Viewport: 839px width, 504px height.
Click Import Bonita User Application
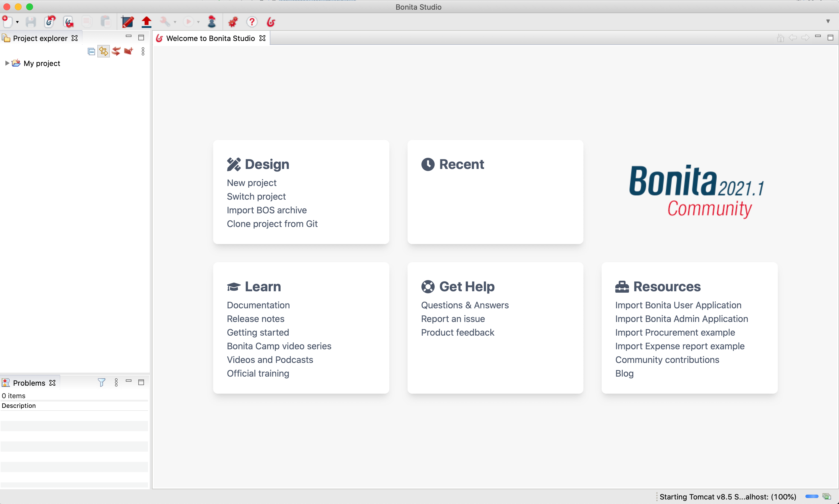678,305
